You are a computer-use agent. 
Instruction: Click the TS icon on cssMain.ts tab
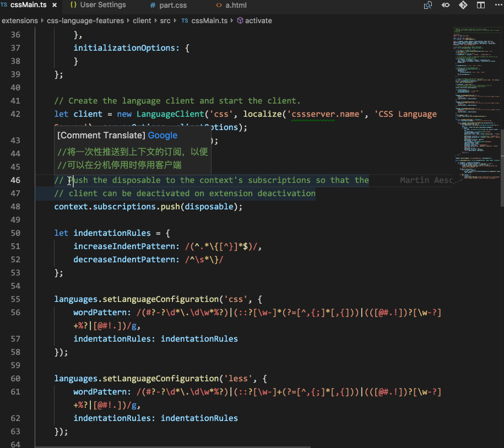coord(4,5)
